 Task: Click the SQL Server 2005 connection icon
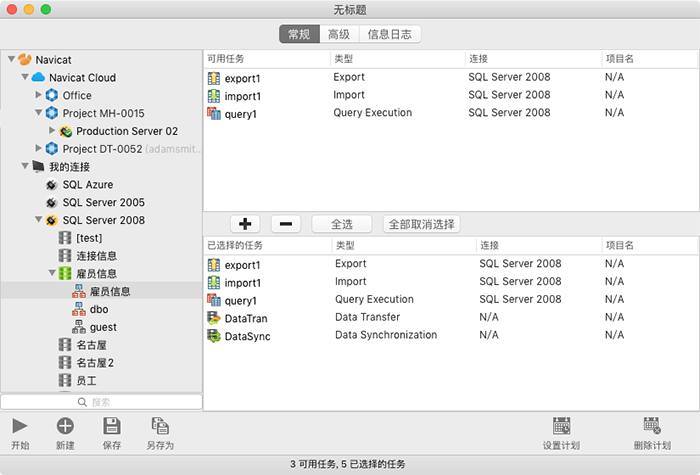click(x=52, y=202)
